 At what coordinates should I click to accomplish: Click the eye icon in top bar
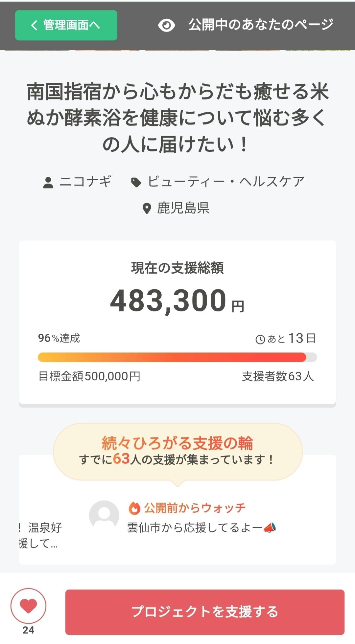166,25
